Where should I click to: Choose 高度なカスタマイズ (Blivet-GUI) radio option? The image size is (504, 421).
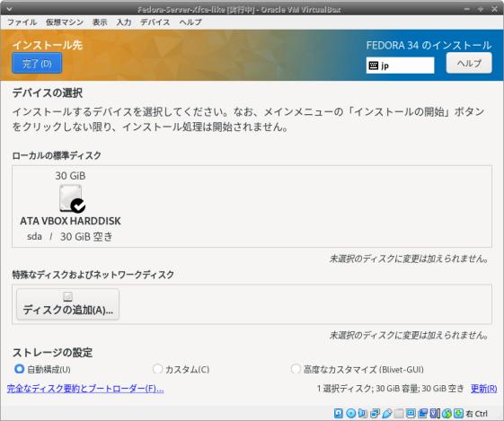tap(296, 369)
